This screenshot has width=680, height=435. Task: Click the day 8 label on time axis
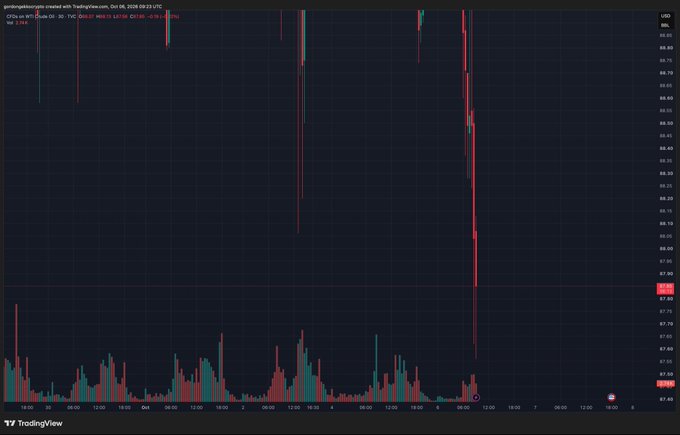click(x=632, y=408)
